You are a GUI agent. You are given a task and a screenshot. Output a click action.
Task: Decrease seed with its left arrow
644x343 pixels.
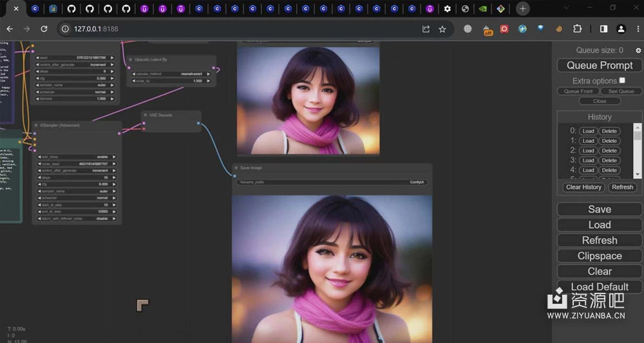pos(39,58)
